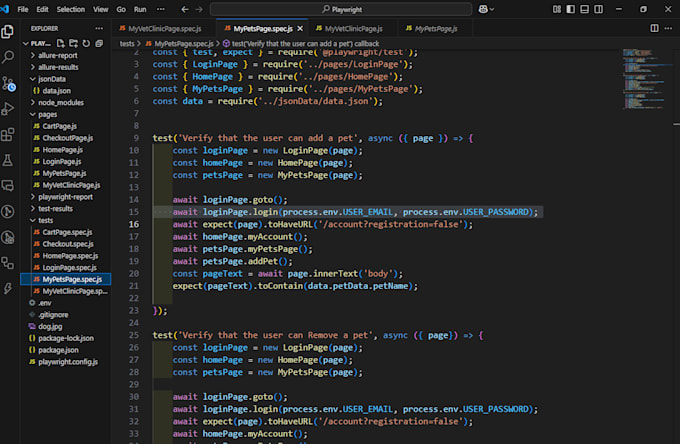The image size is (680, 444).
Task: Open playwright.config.js file
Action: (x=68, y=362)
